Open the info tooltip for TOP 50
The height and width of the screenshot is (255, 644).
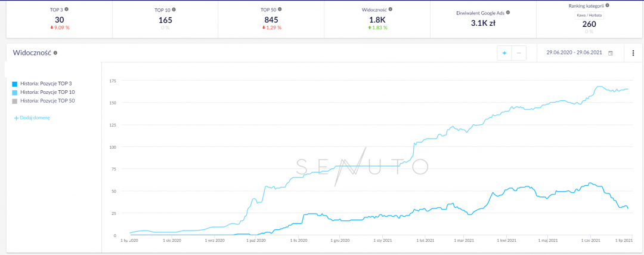280,10
